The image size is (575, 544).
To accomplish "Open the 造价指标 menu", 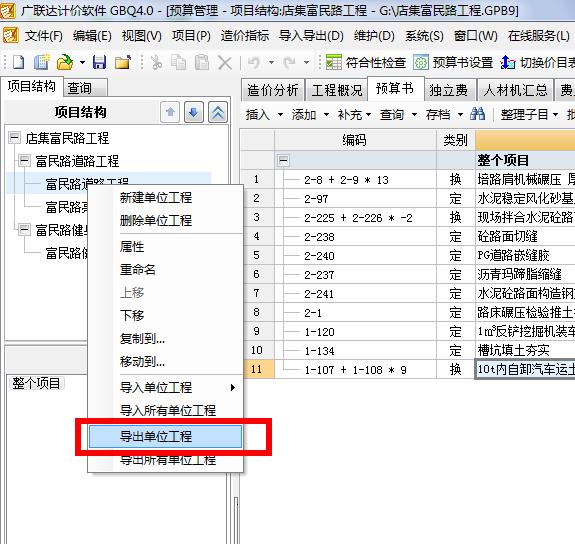I will click(245, 36).
